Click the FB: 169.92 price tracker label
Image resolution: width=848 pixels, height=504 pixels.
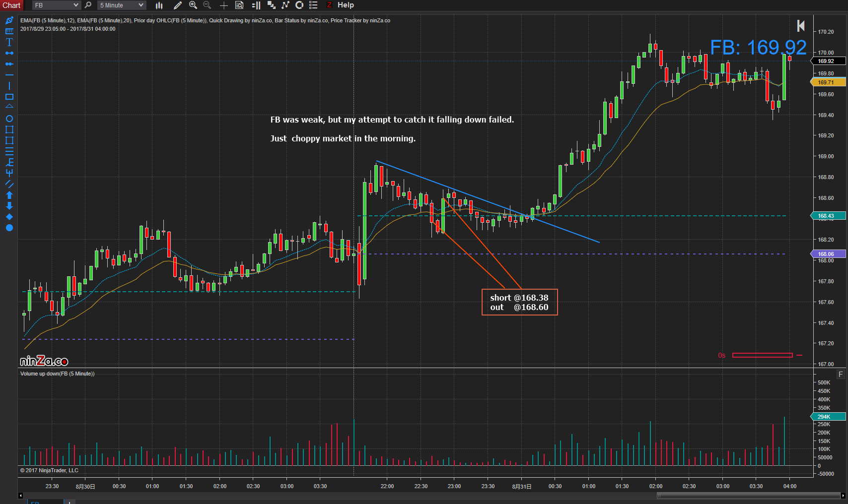click(758, 48)
